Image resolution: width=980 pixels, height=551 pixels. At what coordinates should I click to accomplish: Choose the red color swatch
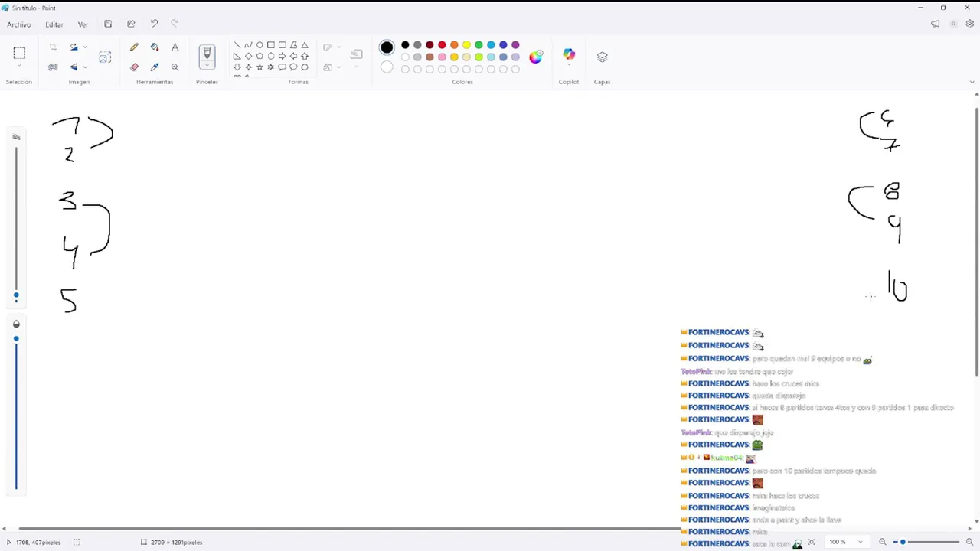(442, 45)
